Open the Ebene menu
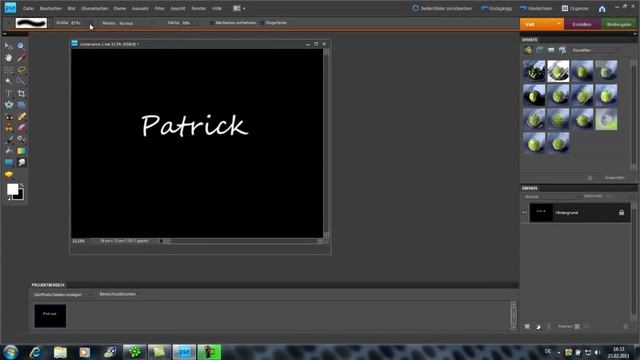The width and height of the screenshot is (640, 360). pos(120,8)
